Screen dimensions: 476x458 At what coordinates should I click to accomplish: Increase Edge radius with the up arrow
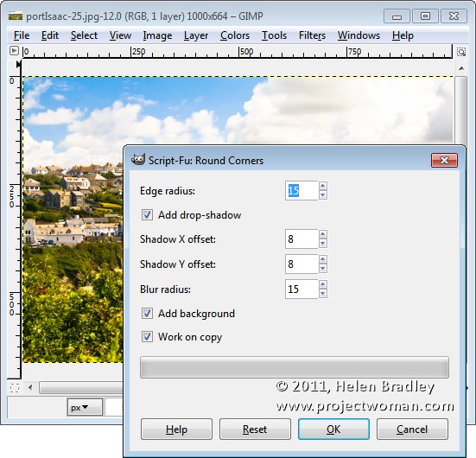[x=323, y=186]
